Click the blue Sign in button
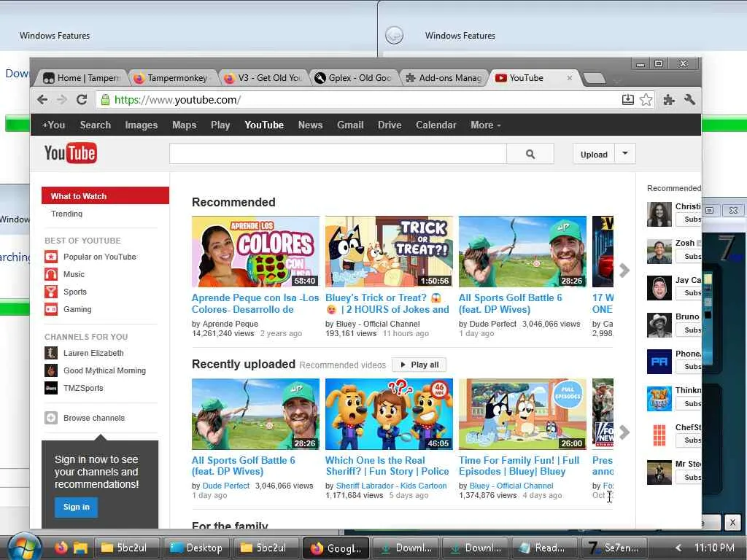 [76, 507]
